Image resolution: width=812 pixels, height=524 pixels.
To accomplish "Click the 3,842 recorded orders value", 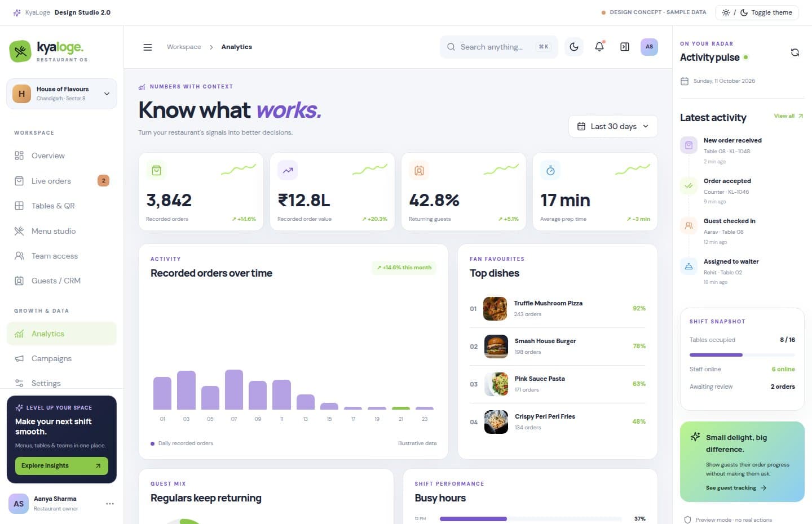I will click(x=169, y=200).
